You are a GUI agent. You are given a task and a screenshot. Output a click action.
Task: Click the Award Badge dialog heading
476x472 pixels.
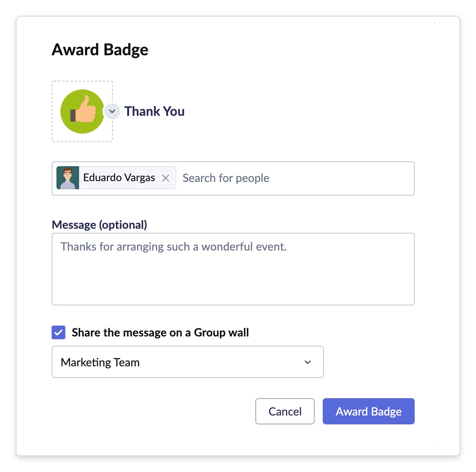pos(100,50)
